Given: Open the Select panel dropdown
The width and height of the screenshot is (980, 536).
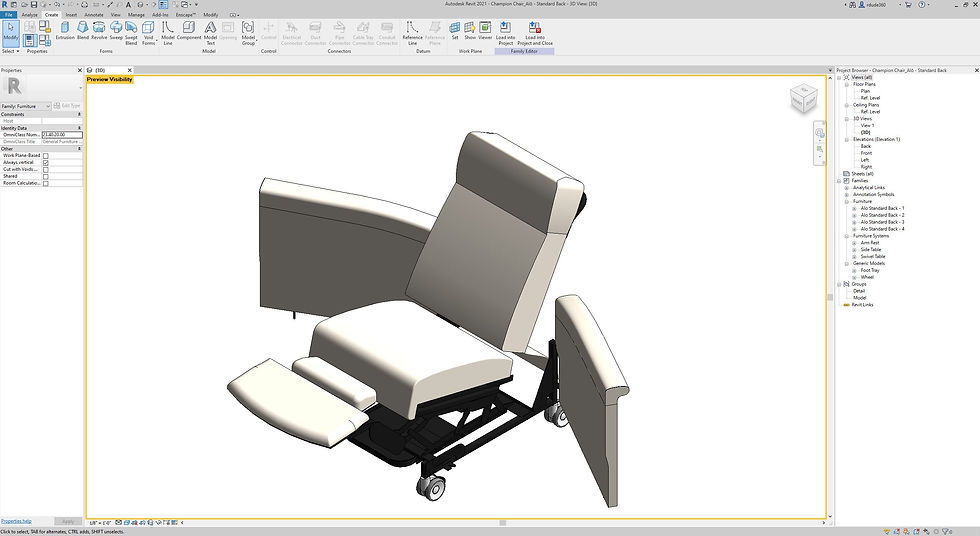Looking at the screenshot, I should click(x=10, y=51).
